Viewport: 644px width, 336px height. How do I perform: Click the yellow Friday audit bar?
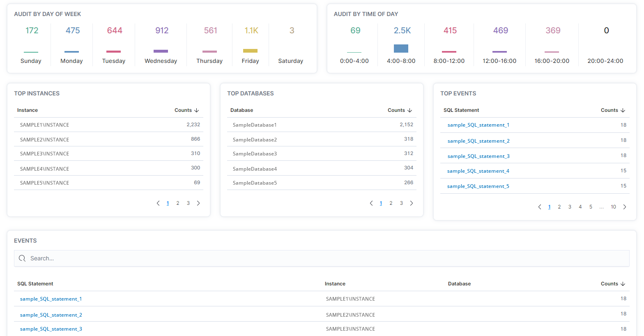pyautogui.click(x=250, y=51)
